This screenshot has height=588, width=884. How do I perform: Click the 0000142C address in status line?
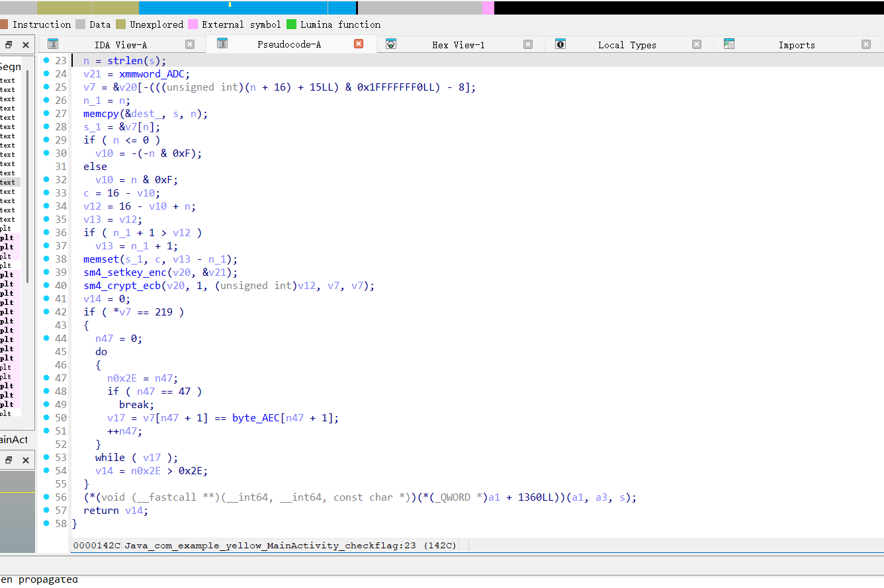pos(97,546)
